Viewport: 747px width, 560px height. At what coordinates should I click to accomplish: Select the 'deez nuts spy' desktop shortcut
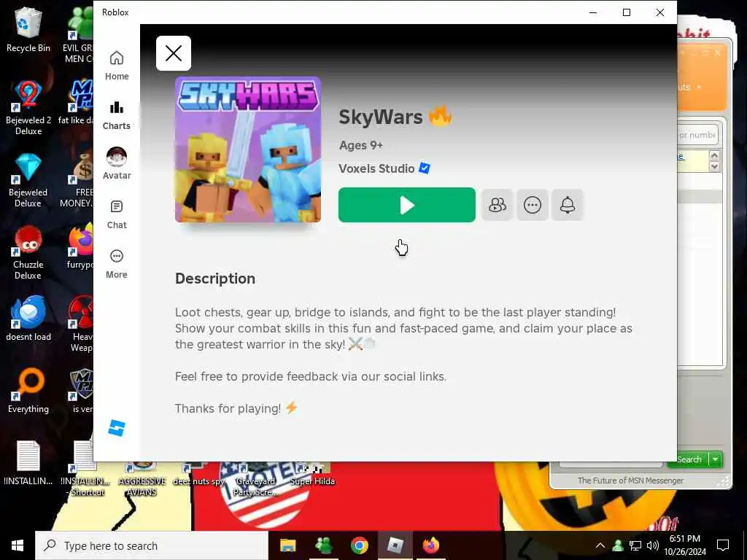(199, 474)
